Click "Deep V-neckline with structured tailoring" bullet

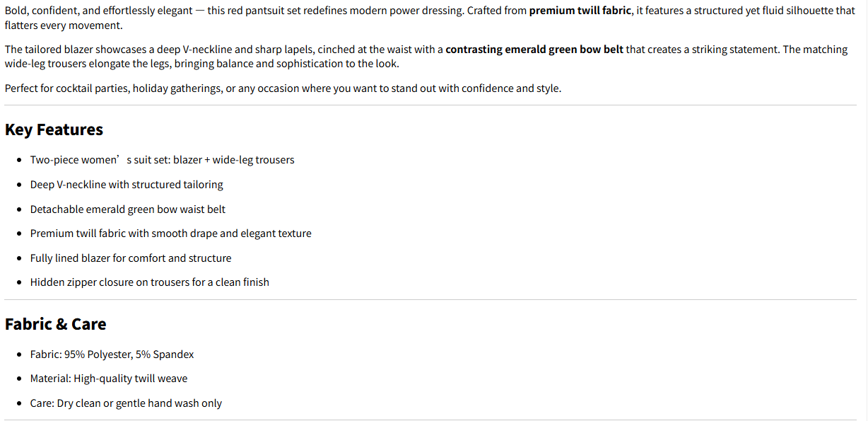pos(127,185)
